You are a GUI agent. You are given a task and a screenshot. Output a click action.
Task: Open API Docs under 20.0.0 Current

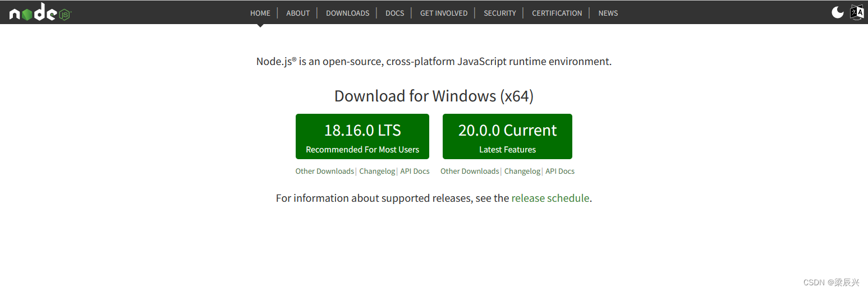click(x=560, y=171)
